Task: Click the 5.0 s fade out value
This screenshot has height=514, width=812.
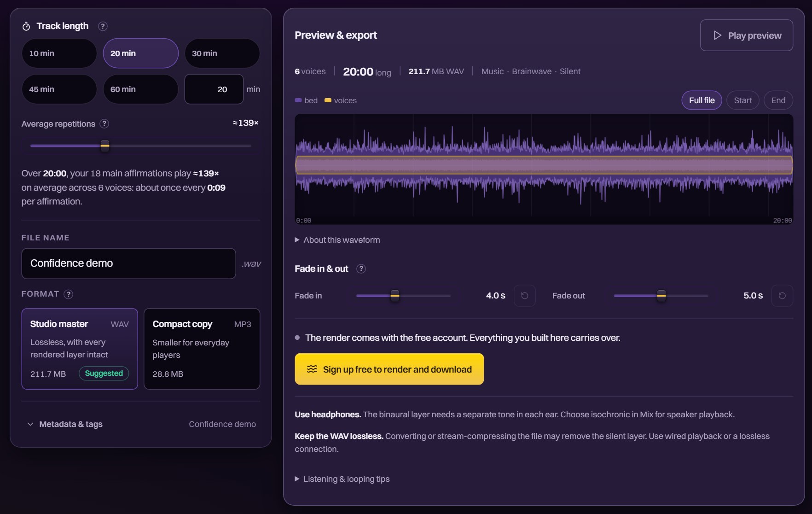Action: [753, 296]
